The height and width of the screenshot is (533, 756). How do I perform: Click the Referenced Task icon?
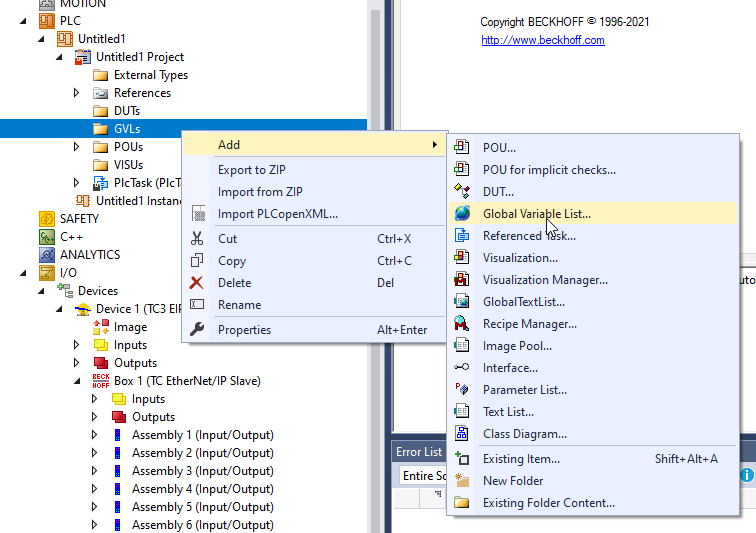[461, 235]
